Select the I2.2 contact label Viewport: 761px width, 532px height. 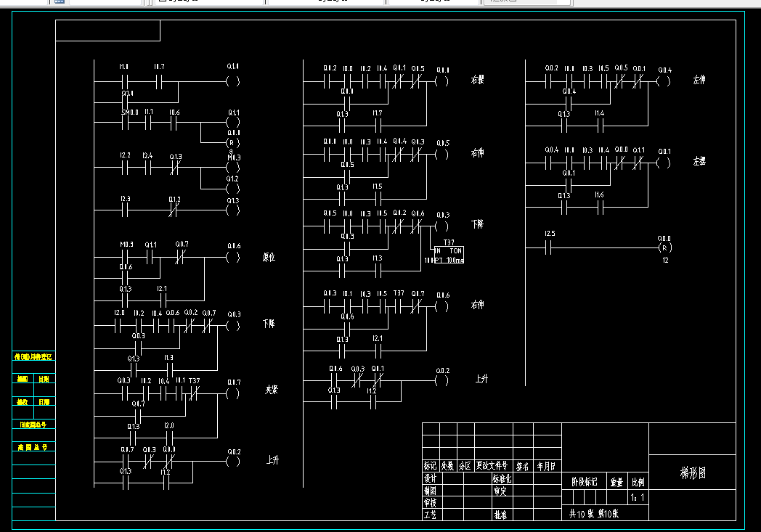point(125,155)
